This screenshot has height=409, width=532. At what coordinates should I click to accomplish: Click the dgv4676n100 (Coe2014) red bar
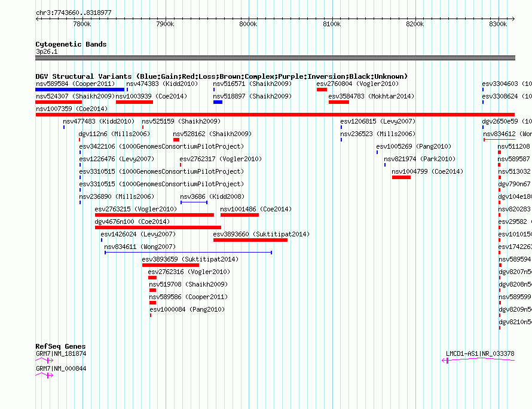158,227
